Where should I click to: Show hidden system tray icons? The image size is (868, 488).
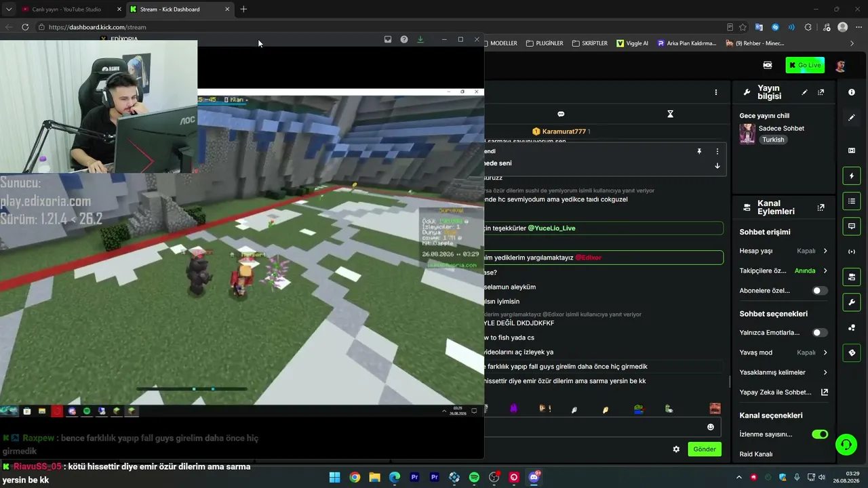[x=739, y=477]
